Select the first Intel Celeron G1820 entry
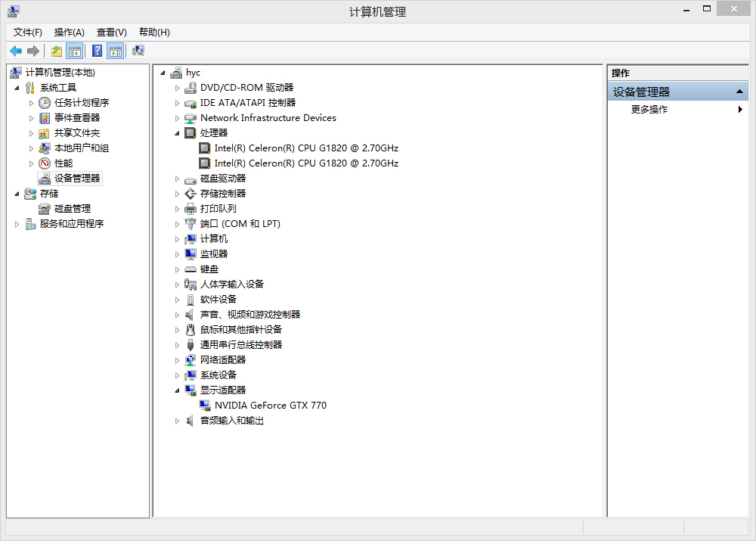The width and height of the screenshot is (756, 541). tap(306, 148)
